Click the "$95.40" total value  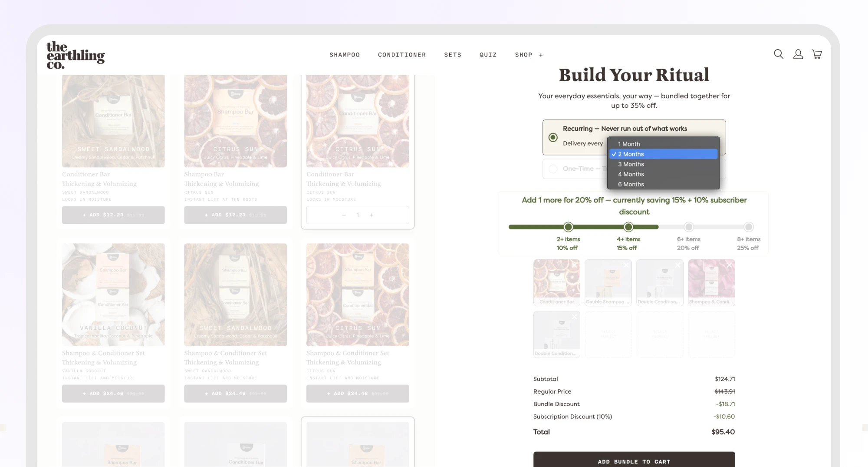[723, 432]
